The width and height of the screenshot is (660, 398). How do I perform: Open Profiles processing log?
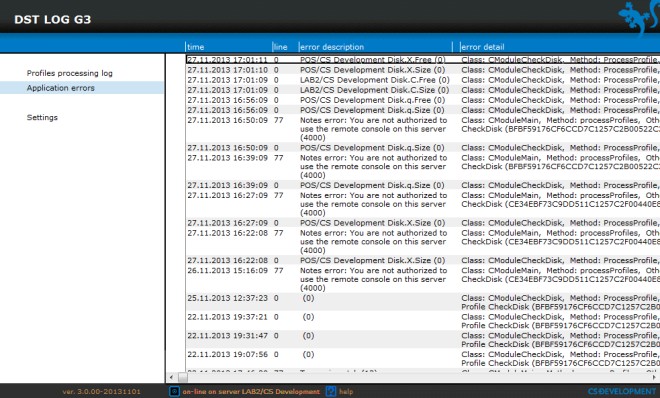click(x=69, y=73)
